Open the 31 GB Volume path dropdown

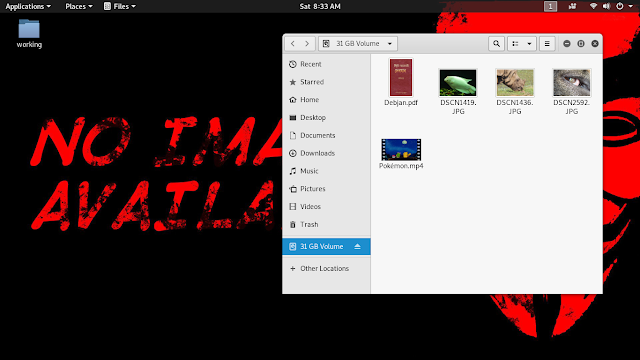click(358, 44)
